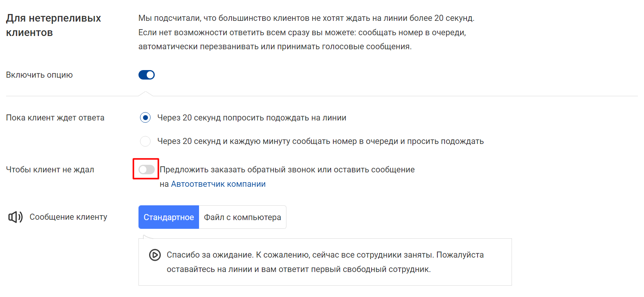Screen dimensions: 644x297
Task: Open the Файл с компьютера tab
Action: (x=243, y=217)
